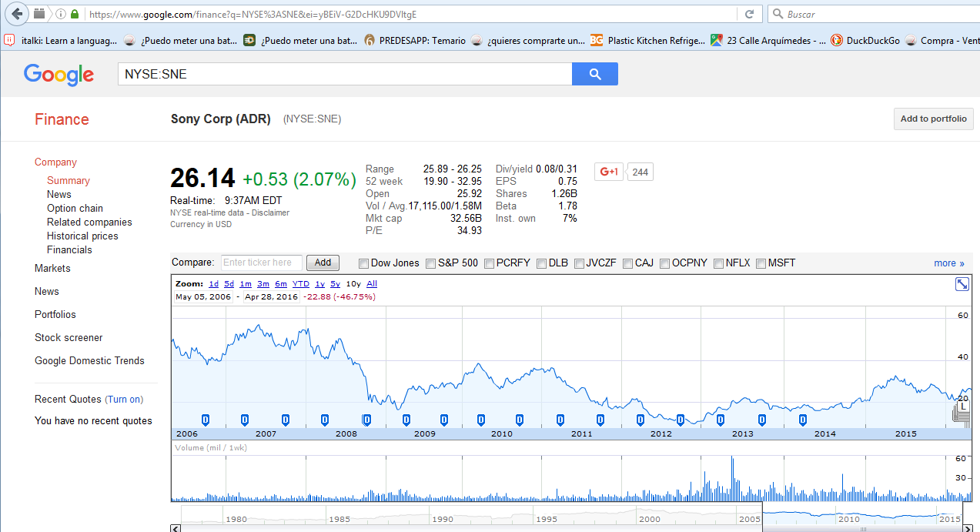Open the Historical prices section
The image size is (980, 532).
[82, 236]
